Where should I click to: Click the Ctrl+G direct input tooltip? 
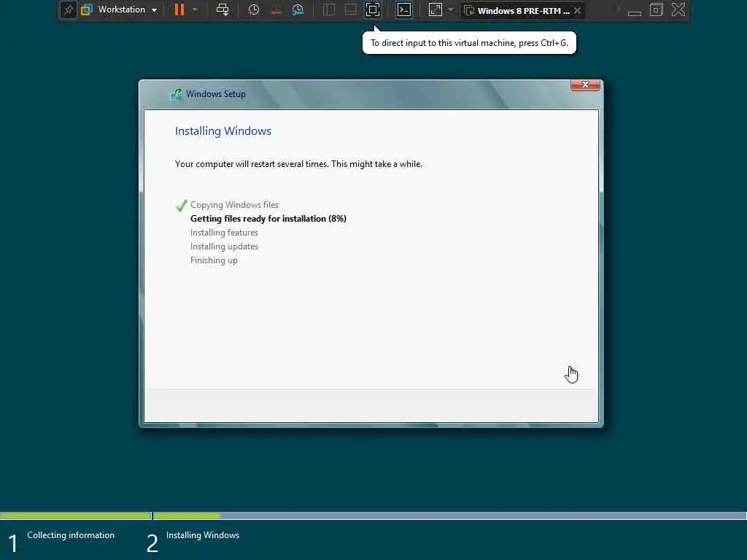coord(469,43)
